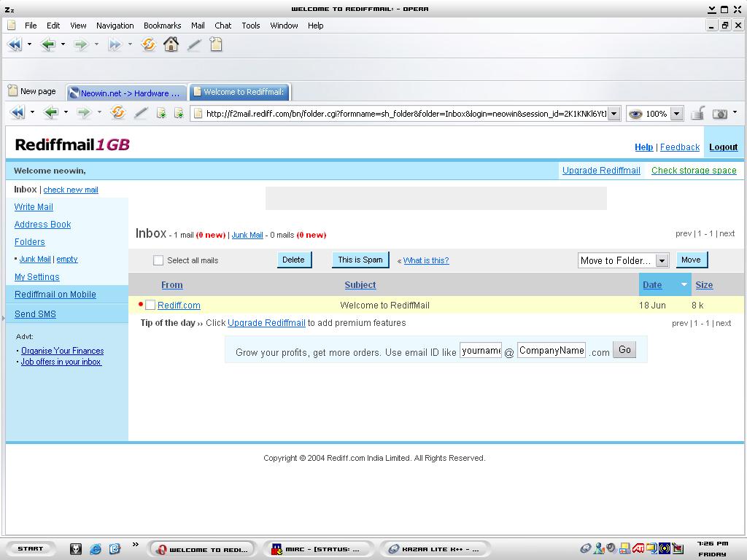Click the check new mail link

pos(71,190)
